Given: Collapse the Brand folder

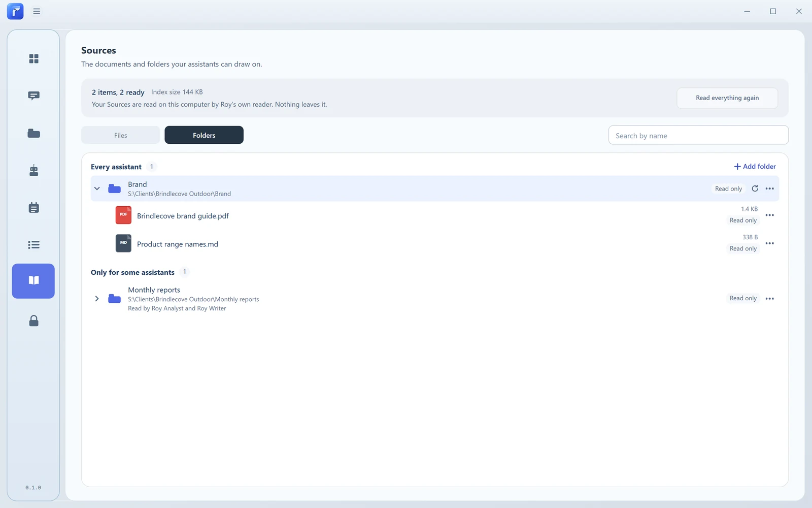Looking at the screenshot, I should tap(97, 188).
